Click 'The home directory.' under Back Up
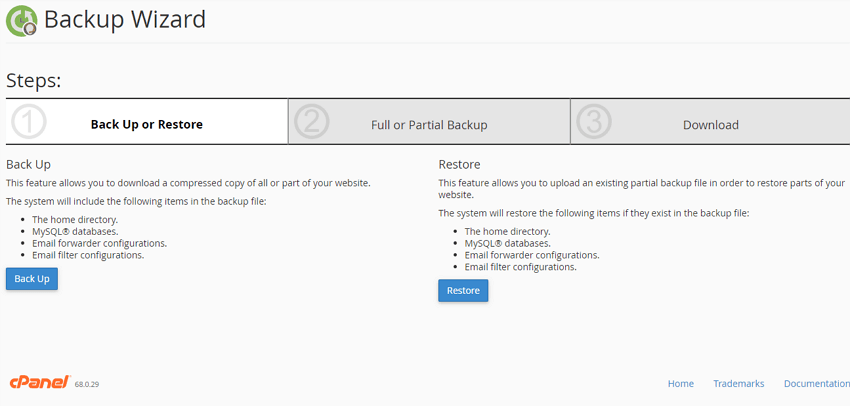 click(75, 220)
